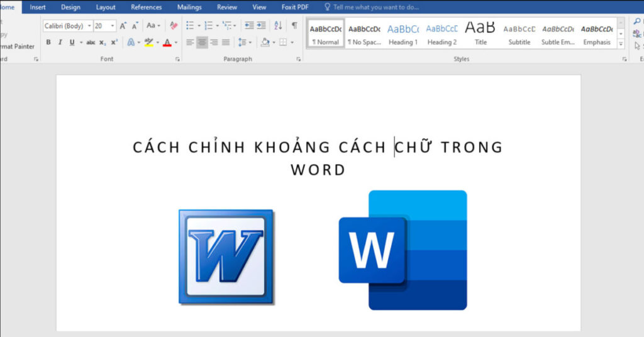
Task: Open Font dialog launcher
Action: click(x=177, y=59)
